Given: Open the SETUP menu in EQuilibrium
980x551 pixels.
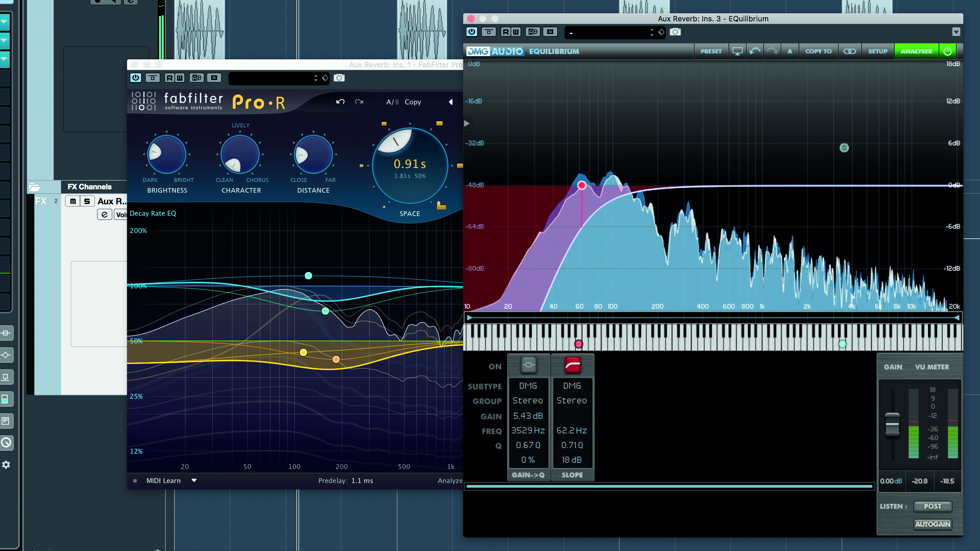Looking at the screenshot, I should [x=878, y=51].
